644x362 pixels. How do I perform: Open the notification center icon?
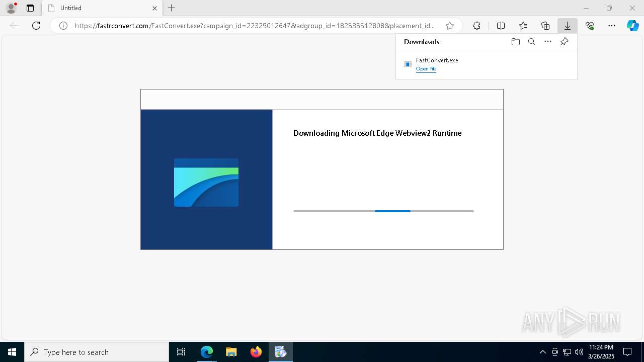[627, 352]
